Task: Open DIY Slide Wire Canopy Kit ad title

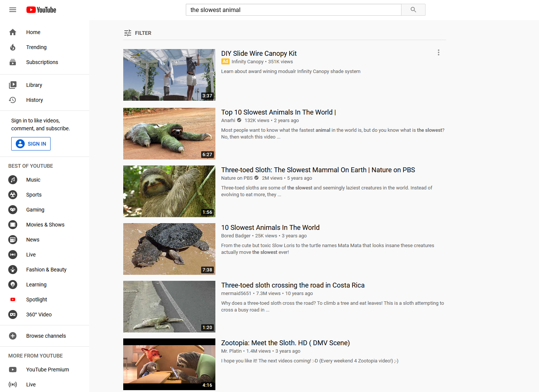Action: click(259, 54)
